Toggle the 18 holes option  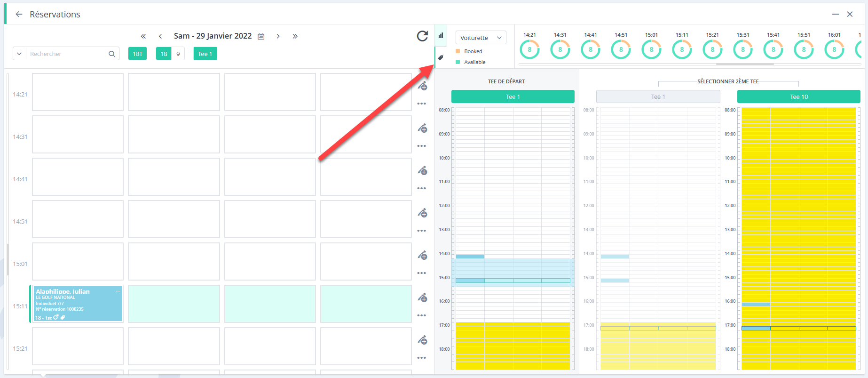tap(164, 54)
